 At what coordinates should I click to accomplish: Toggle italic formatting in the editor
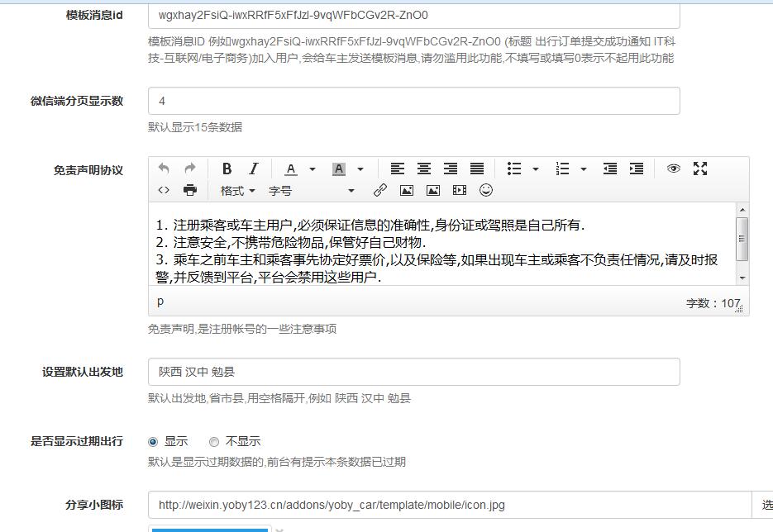click(x=253, y=169)
